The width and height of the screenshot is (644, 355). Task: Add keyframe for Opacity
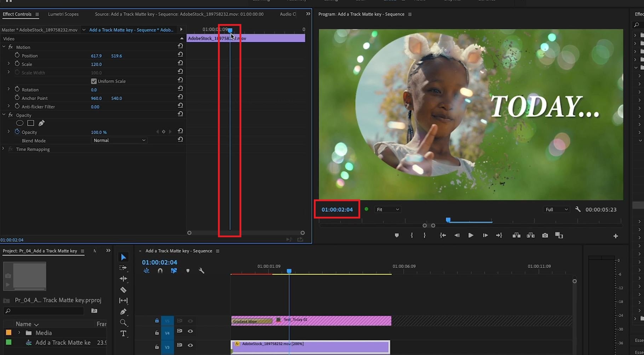163,132
